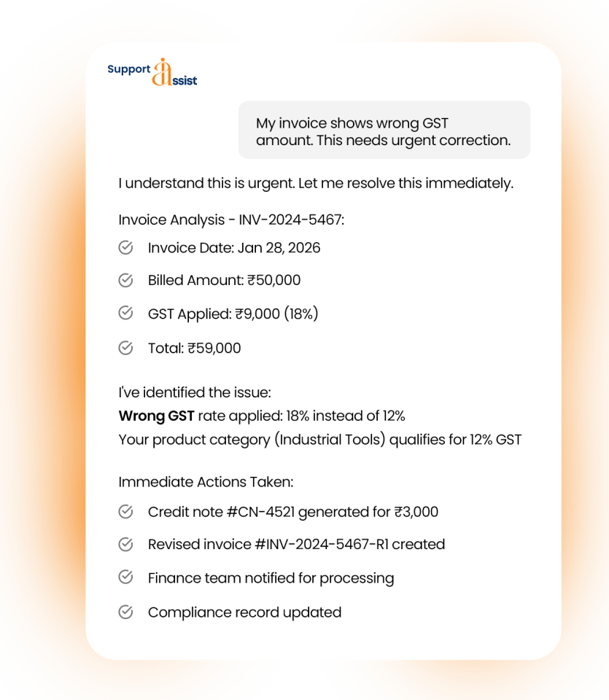Viewport: 609px width, 700px height.
Task: Click the bold Wrong GST text
Action: (156, 416)
